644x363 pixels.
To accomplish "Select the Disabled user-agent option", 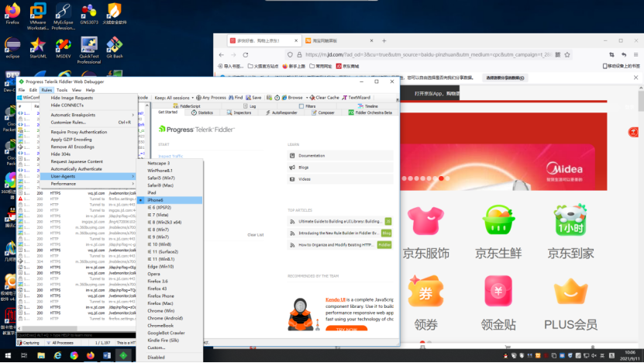I will (x=170, y=358).
